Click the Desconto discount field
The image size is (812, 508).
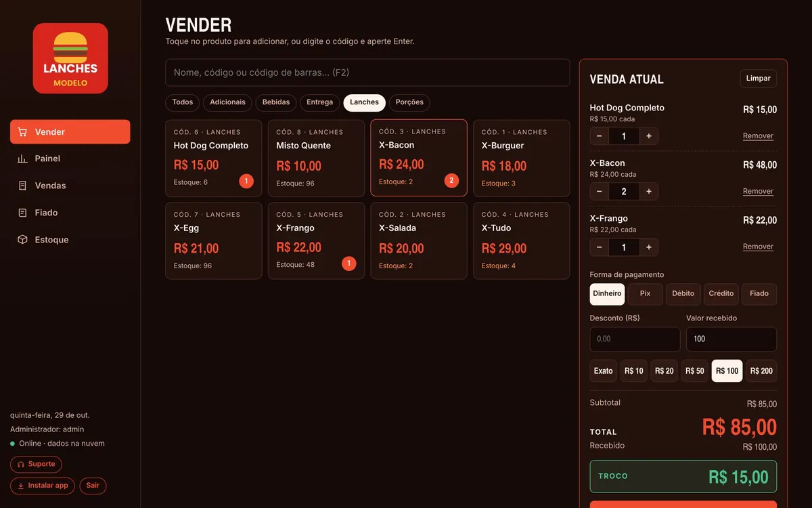coord(635,339)
